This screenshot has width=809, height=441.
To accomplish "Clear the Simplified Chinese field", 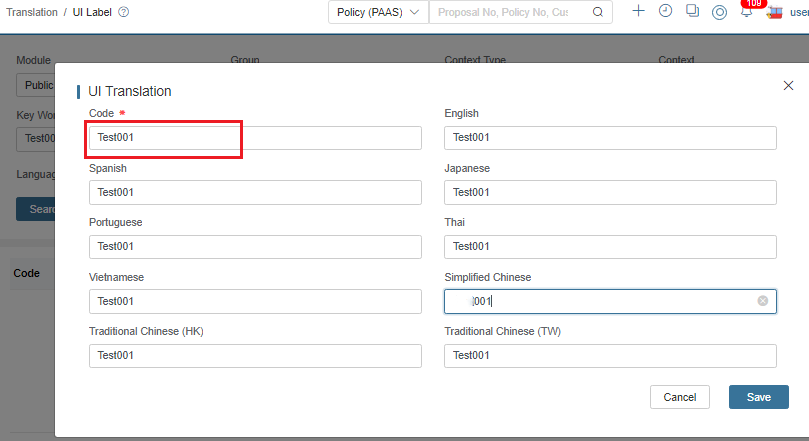I will click(763, 301).
